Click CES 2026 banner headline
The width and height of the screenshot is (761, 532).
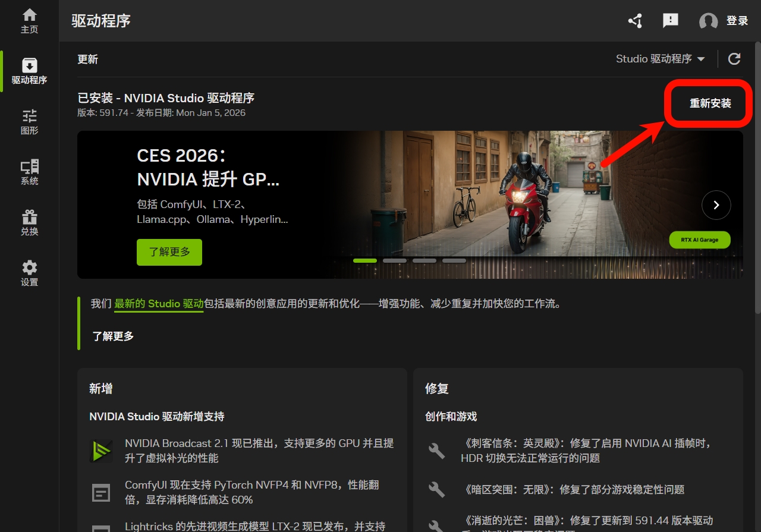tap(208, 167)
